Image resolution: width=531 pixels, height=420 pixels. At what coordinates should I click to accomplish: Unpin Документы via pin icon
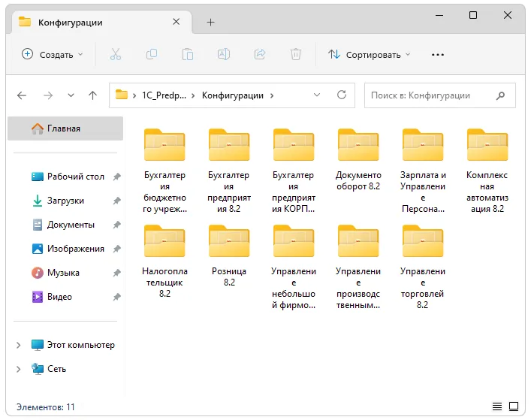click(x=117, y=225)
